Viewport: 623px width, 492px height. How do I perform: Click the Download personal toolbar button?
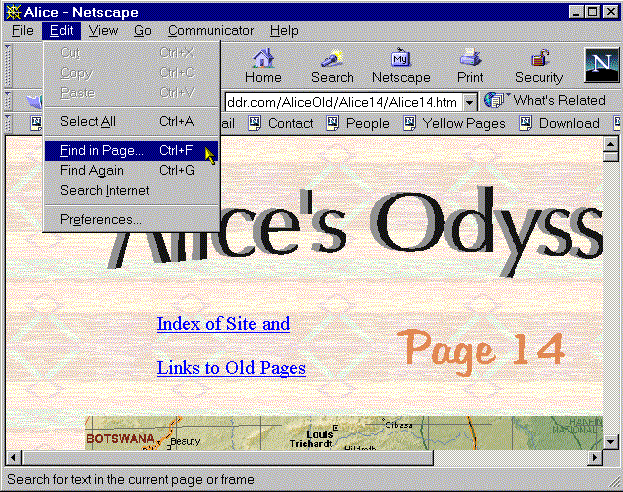559,124
